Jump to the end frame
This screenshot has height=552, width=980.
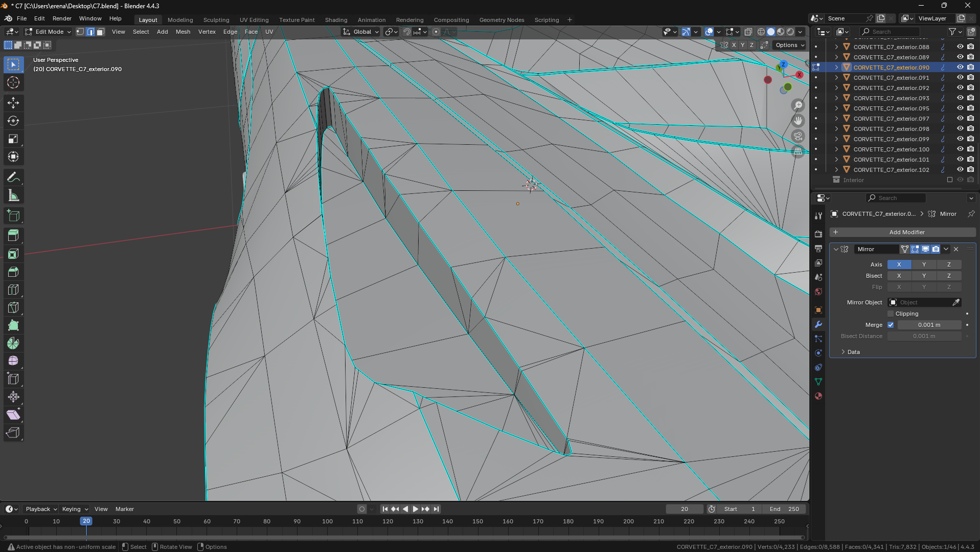click(x=436, y=509)
